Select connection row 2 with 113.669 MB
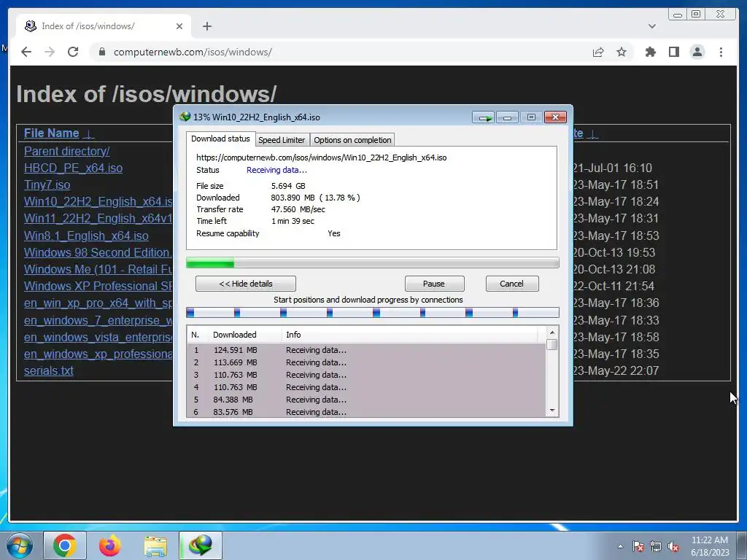747x560 pixels. click(x=366, y=362)
